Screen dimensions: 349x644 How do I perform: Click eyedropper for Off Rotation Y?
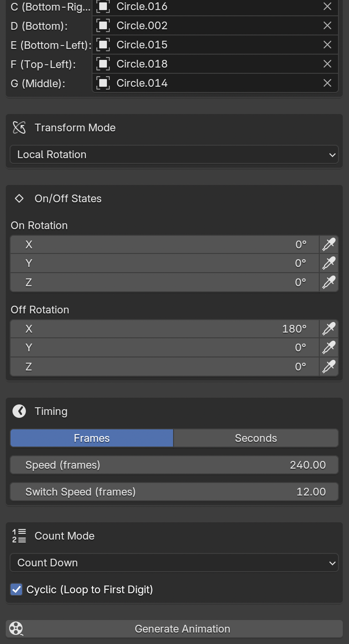click(x=329, y=347)
